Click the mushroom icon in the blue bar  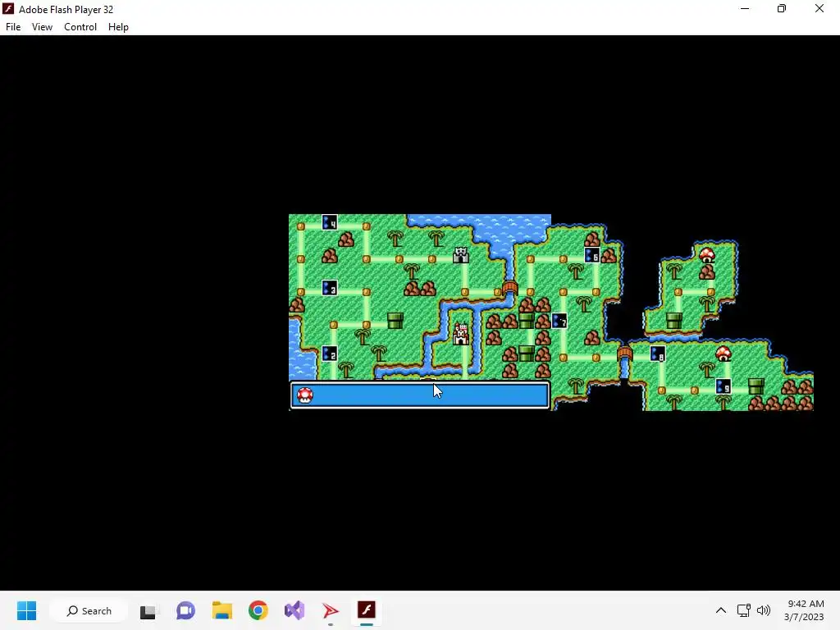pyautogui.click(x=305, y=395)
